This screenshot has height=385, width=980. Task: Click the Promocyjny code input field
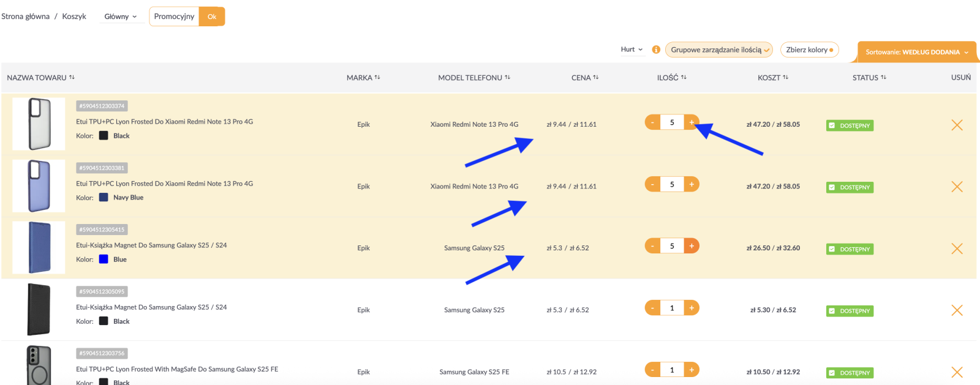[174, 17]
